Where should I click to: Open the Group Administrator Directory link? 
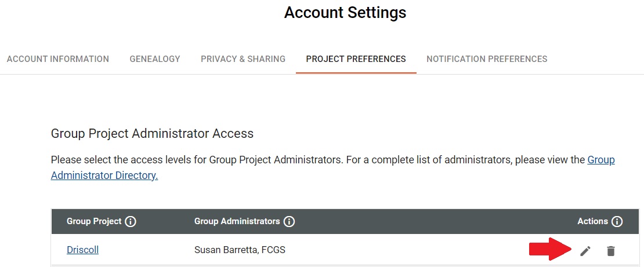332,167
